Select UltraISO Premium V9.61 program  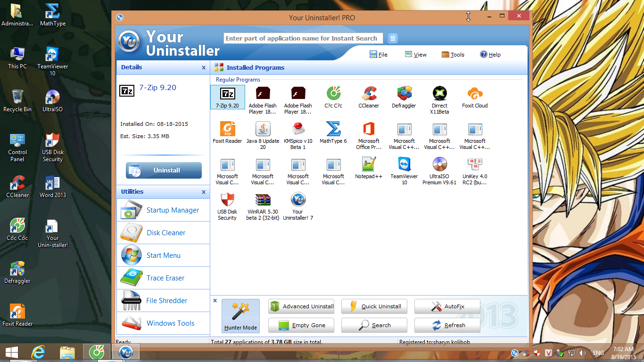[439, 171]
